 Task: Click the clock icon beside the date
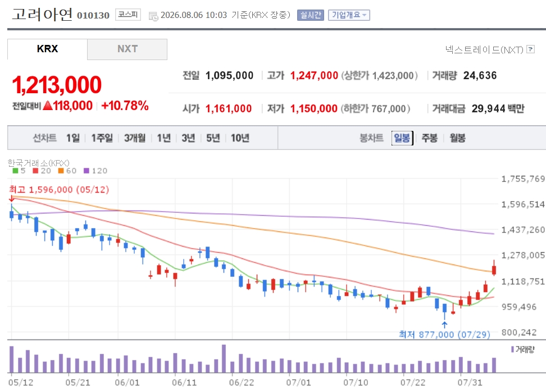click(x=153, y=16)
